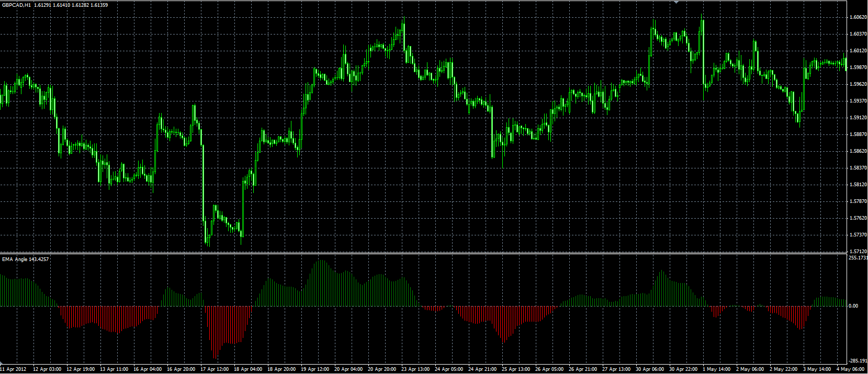
Task: Click the 0.00 indicator zero level label
Action: (853, 306)
